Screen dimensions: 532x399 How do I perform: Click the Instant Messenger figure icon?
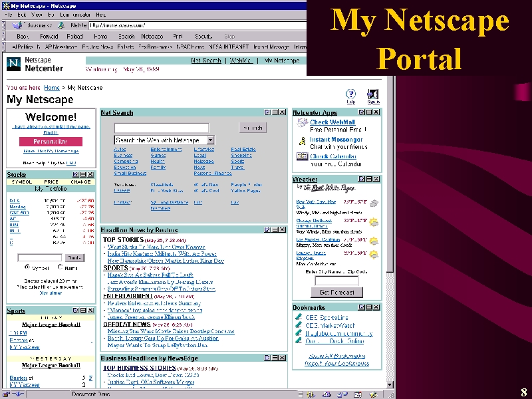302,141
